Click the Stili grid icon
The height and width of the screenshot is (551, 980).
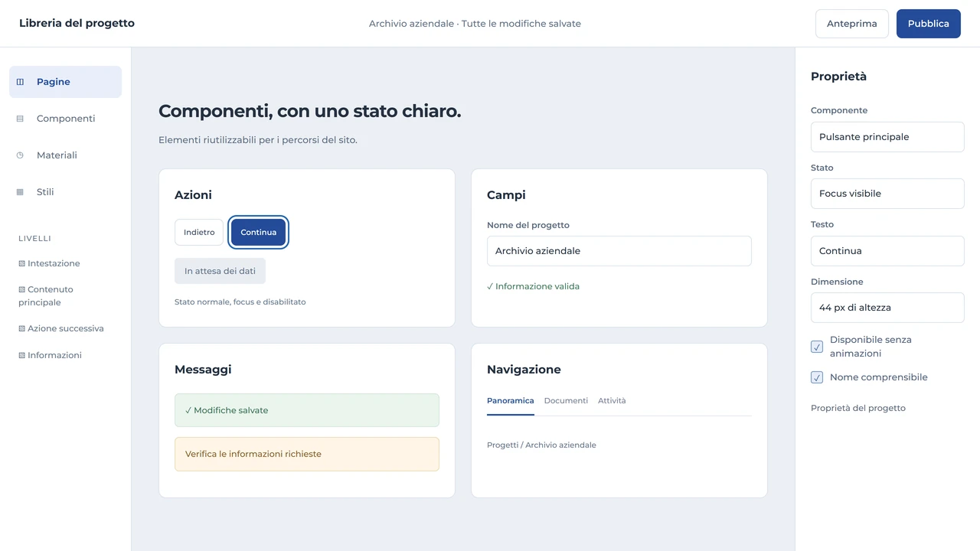click(21, 192)
